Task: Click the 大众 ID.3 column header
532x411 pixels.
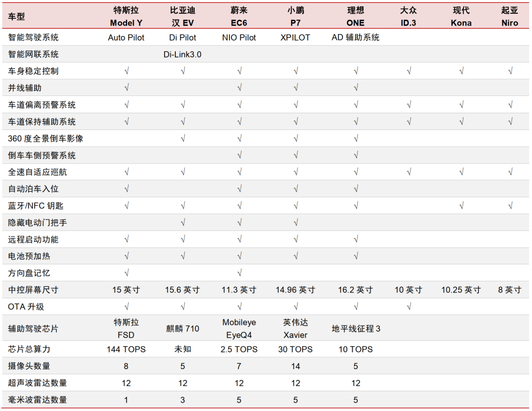Action: (x=408, y=17)
